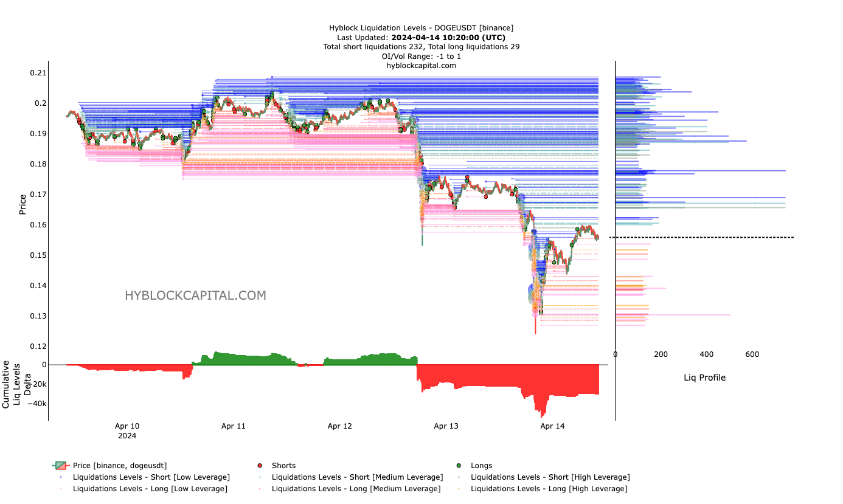Toggle Liquidations Levels - Long [High Leverage] legend
The width and height of the screenshot is (843, 504).
coord(543,489)
